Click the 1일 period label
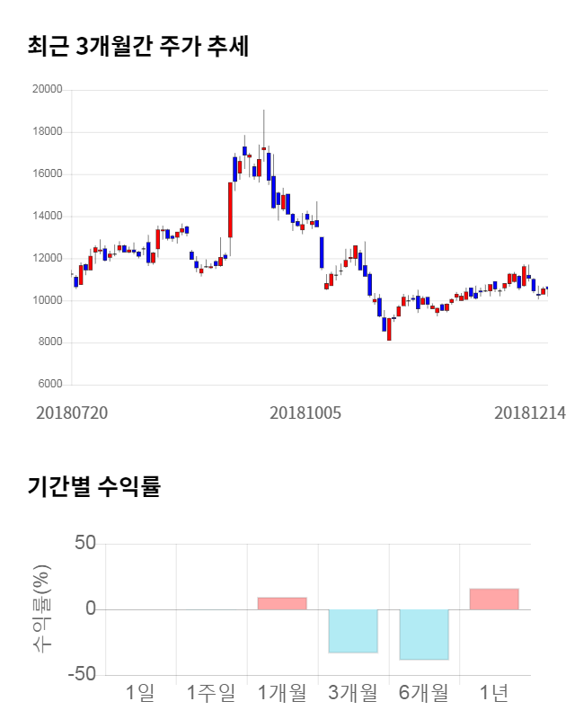This screenshot has width=575, height=728. (x=140, y=692)
